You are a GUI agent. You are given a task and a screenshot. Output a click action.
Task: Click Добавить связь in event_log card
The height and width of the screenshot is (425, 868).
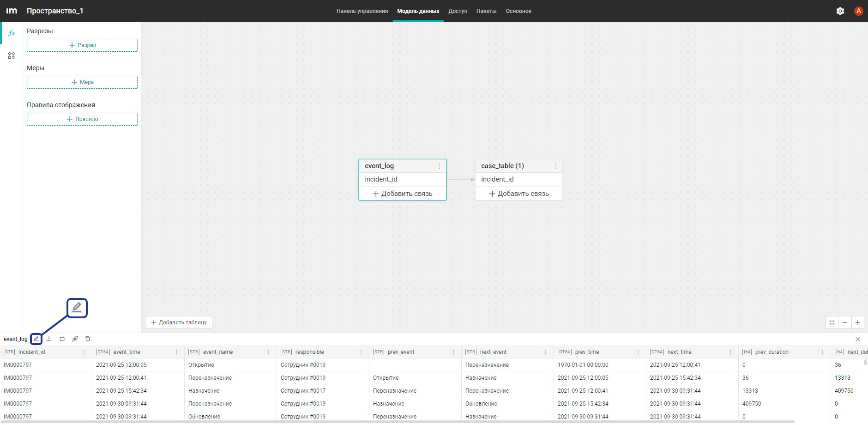tap(403, 194)
